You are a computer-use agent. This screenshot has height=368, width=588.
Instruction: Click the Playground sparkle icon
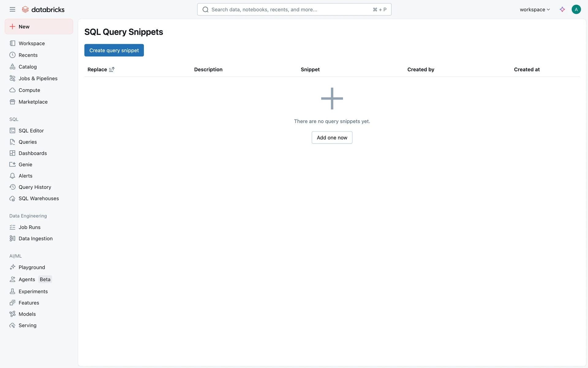[x=12, y=267]
